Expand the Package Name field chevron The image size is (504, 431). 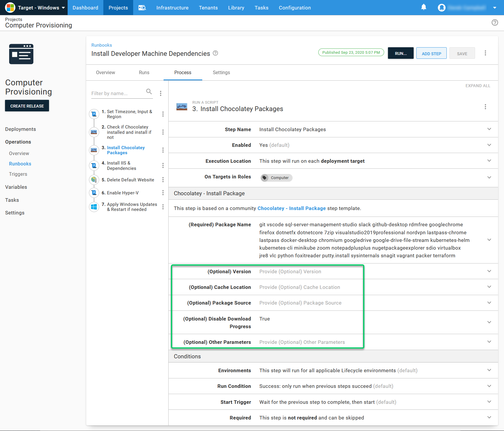click(489, 240)
